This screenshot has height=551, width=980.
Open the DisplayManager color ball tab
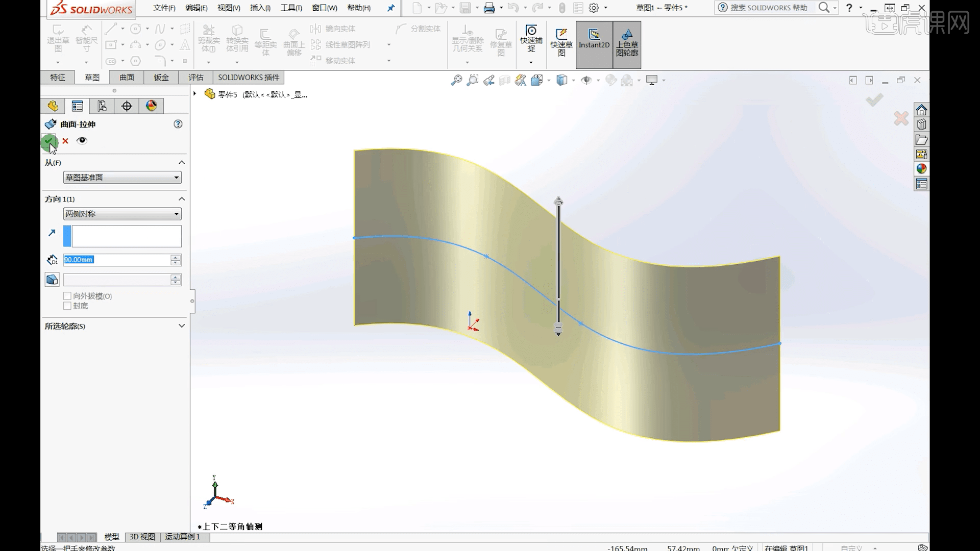152,106
